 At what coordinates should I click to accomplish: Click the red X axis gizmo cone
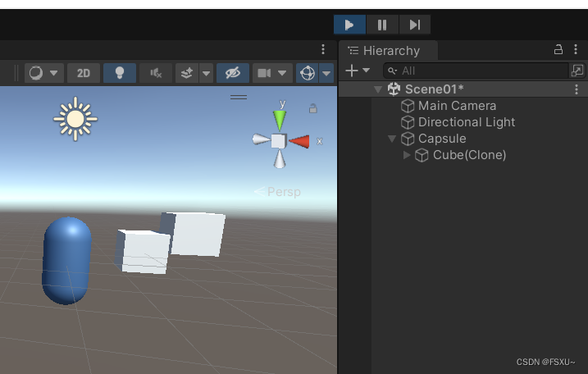(x=299, y=141)
